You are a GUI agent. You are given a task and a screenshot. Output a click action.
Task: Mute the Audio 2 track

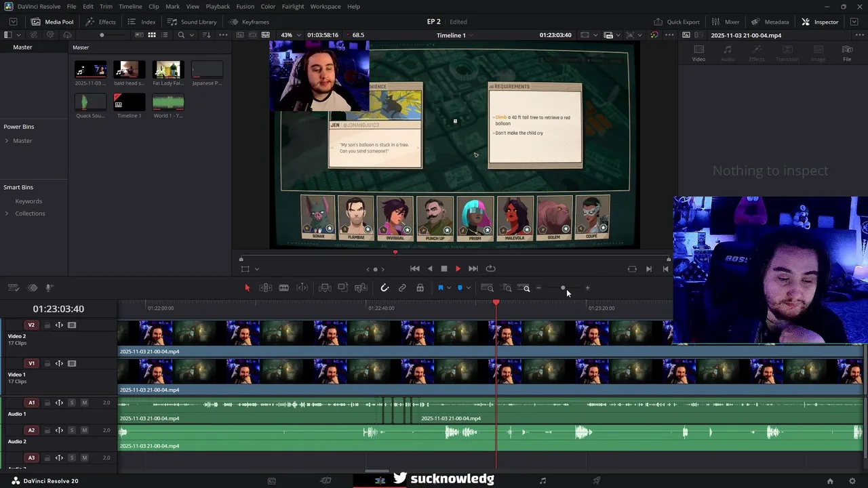(x=85, y=430)
